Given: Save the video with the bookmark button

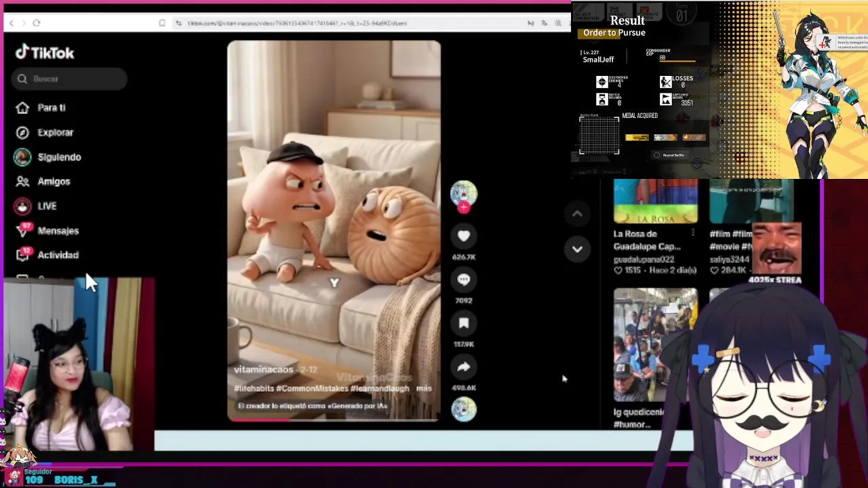Looking at the screenshot, I should 464,323.
